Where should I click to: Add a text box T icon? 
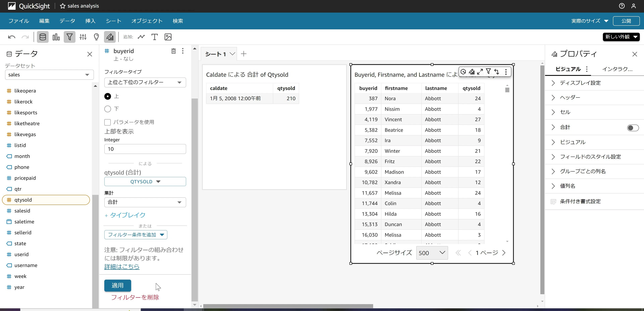point(154,37)
